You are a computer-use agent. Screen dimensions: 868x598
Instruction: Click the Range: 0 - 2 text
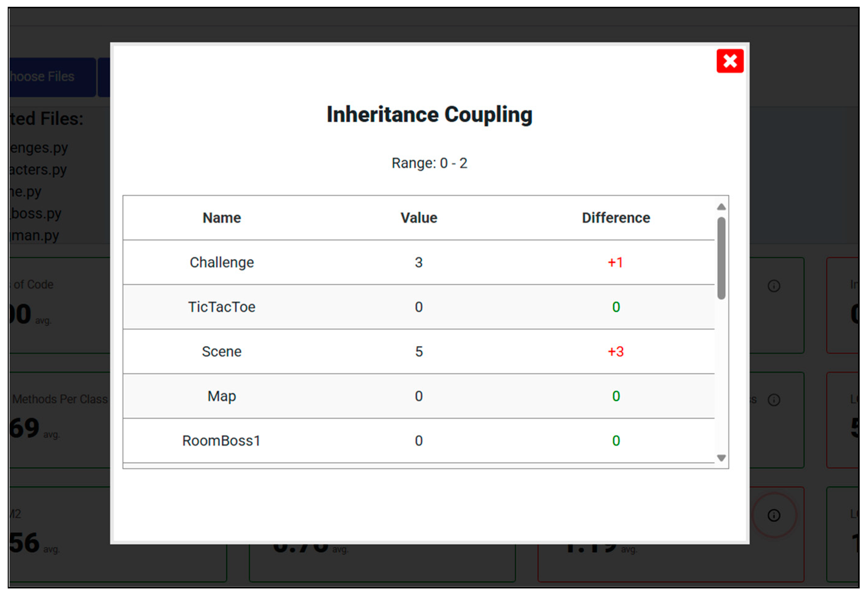click(x=429, y=163)
